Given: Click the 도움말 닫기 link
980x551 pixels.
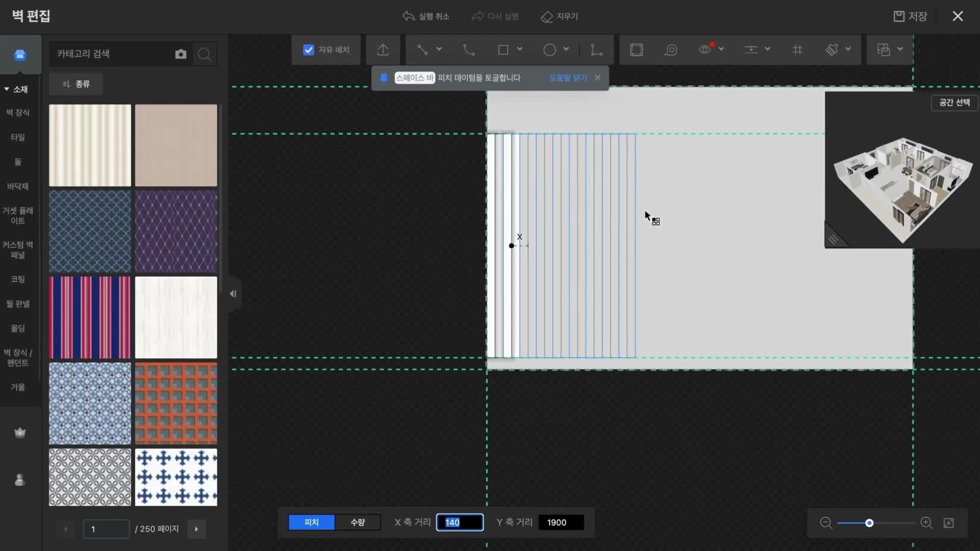Looking at the screenshot, I should [x=568, y=78].
